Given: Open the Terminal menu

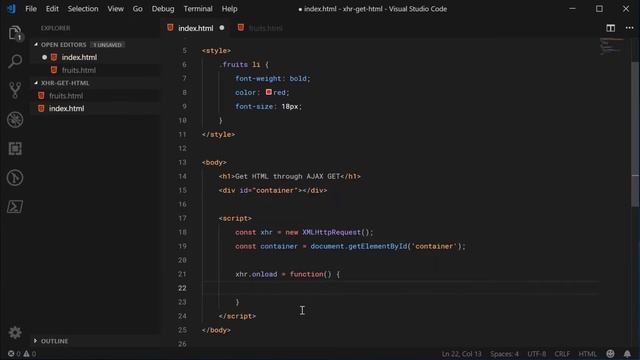Looking at the screenshot, I should [198, 9].
